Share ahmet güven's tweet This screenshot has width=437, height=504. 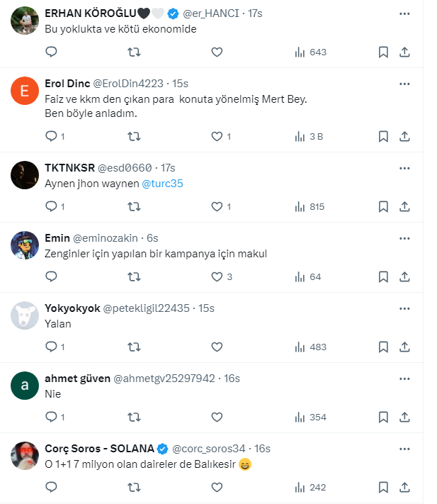pyautogui.click(x=404, y=417)
